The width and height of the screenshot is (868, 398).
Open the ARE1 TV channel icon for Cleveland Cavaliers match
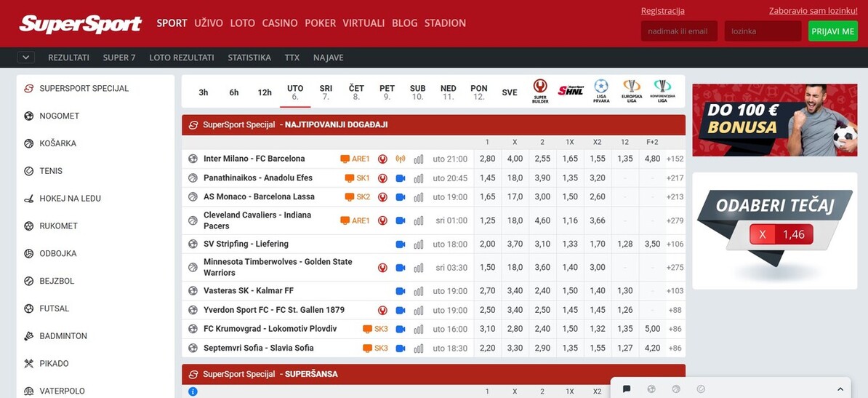click(355, 220)
